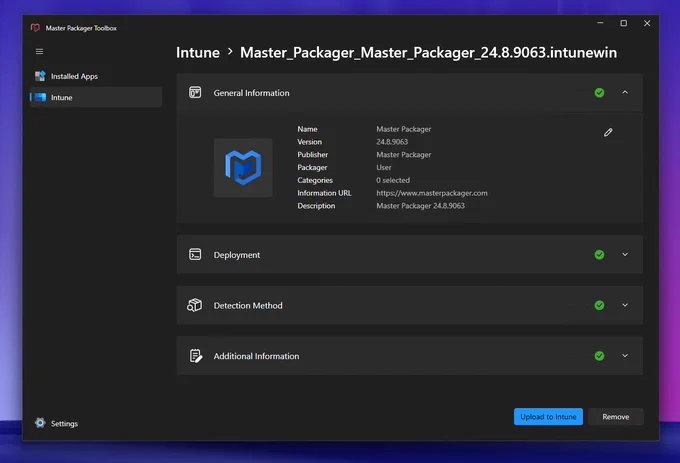
Task: Click the Installed Apps sidebar icon
Action: 40,76
